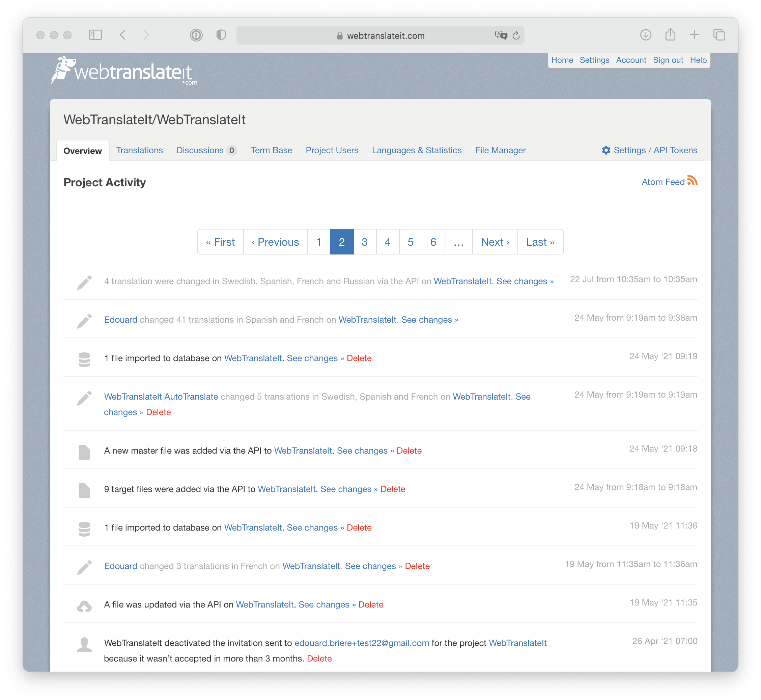Image resolution: width=761 pixels, height=700 pixels.
Task: Open a new tab with plus icon
Action: pyautogui.click(x=694, y=35)
